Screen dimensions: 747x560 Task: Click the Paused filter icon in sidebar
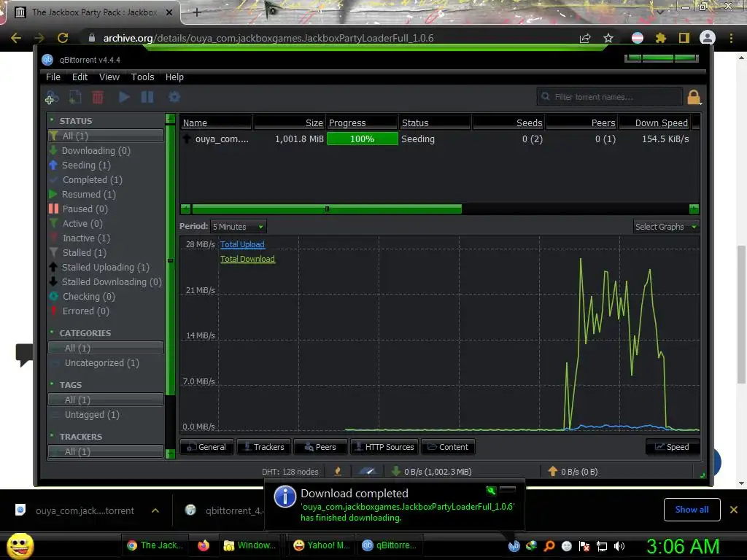53,209
